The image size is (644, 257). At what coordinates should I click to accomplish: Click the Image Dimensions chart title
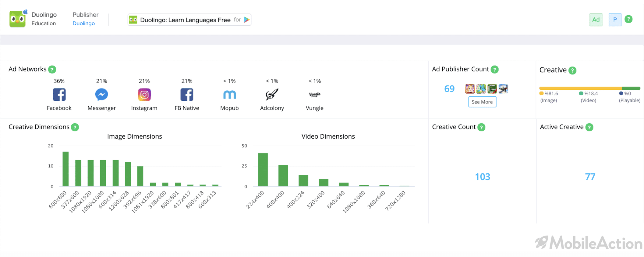(x=134, y=136)
